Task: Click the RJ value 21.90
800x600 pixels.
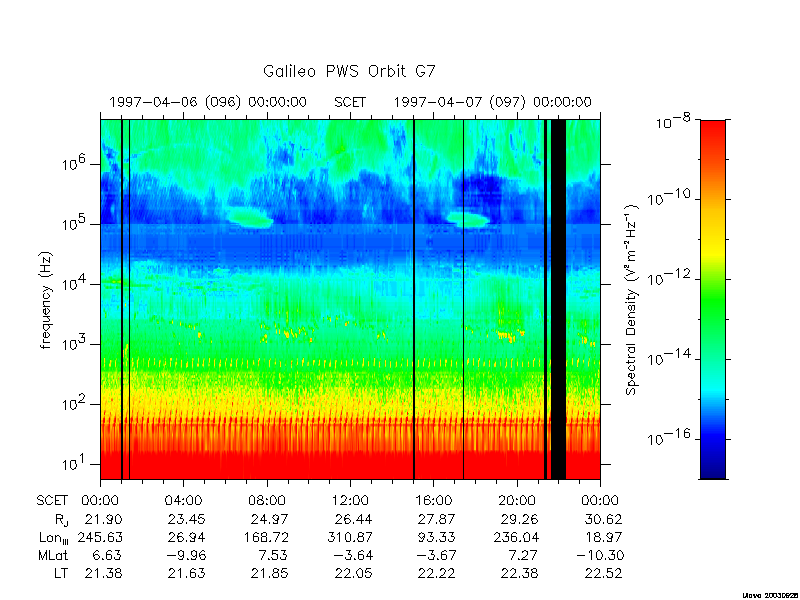Action: click(104, 519)
